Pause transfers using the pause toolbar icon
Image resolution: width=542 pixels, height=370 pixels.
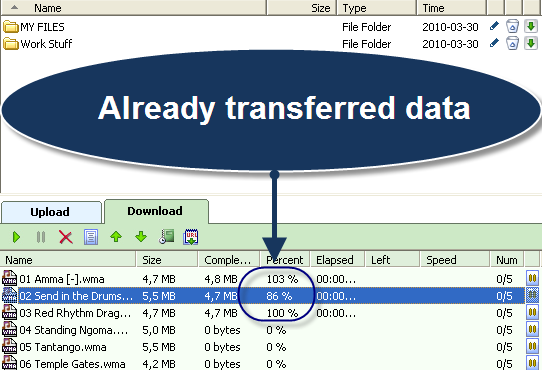point(41,237)
